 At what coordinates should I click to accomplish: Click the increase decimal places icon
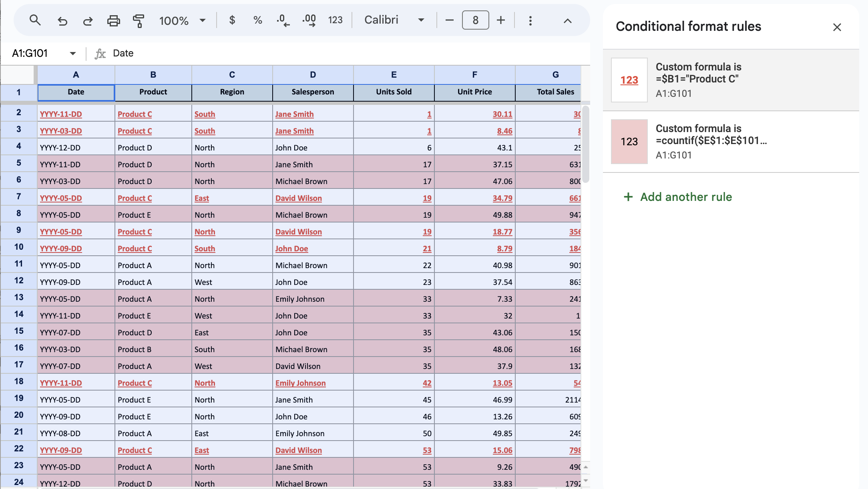(x=309, y=20)
